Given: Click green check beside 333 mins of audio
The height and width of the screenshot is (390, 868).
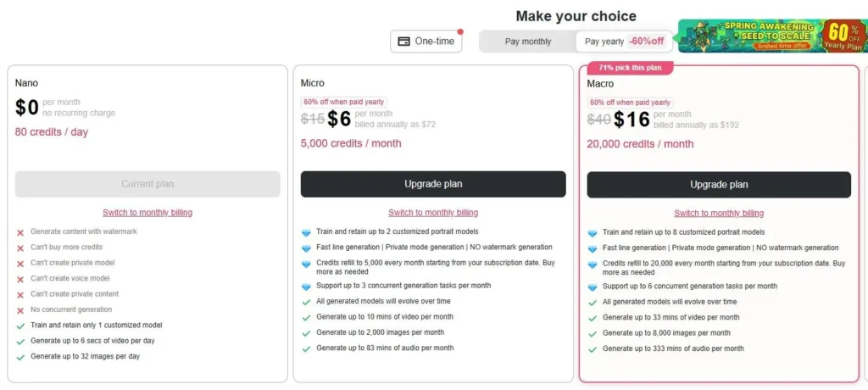Looking at the screenshot, I should (593, 348).
